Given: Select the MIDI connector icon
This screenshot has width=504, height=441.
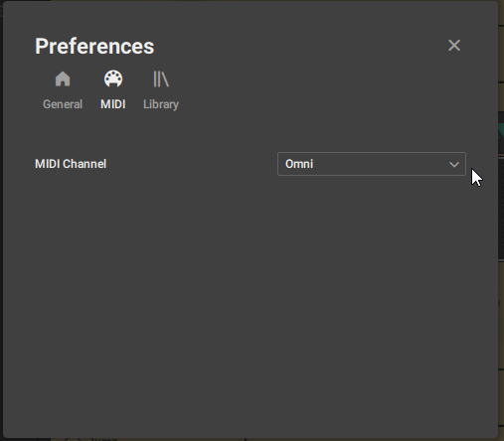Looking at the screenshot, I should pyautogui.click(x=113, y=78).
